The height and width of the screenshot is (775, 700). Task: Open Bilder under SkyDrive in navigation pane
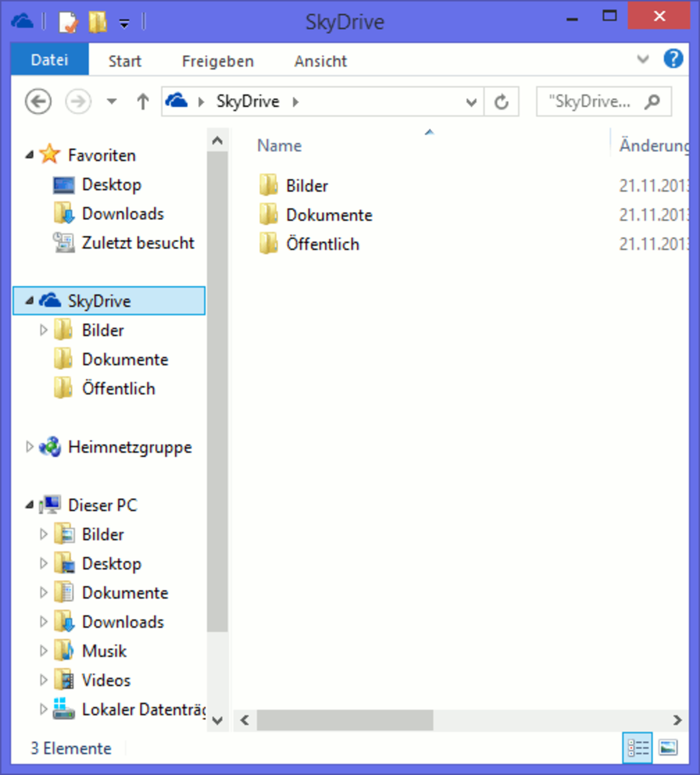tap(103, 330)
